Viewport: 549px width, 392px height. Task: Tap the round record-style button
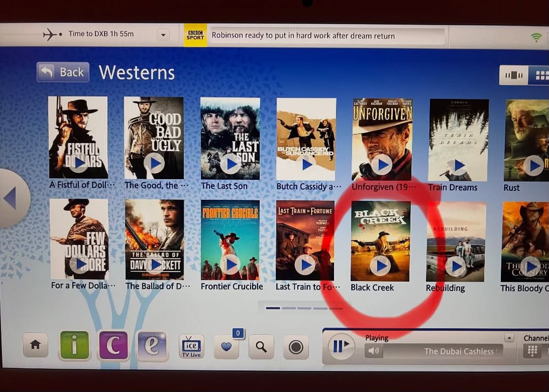coord(296,347)
